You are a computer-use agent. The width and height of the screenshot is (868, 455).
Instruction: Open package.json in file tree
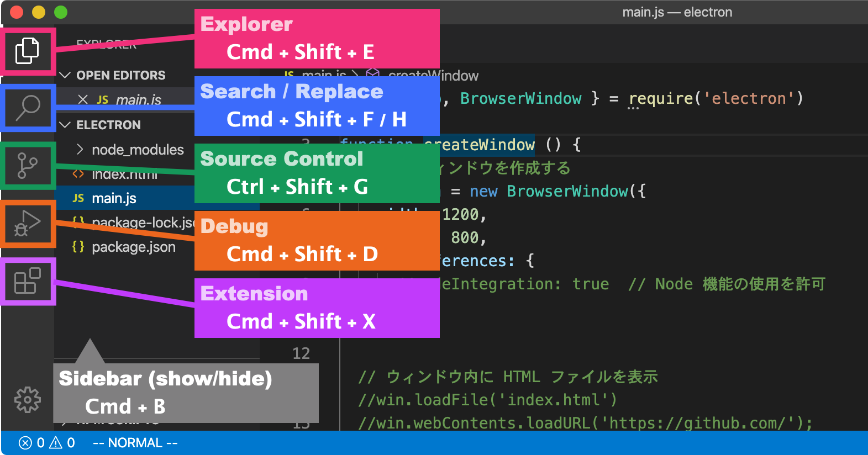point(134,247)
